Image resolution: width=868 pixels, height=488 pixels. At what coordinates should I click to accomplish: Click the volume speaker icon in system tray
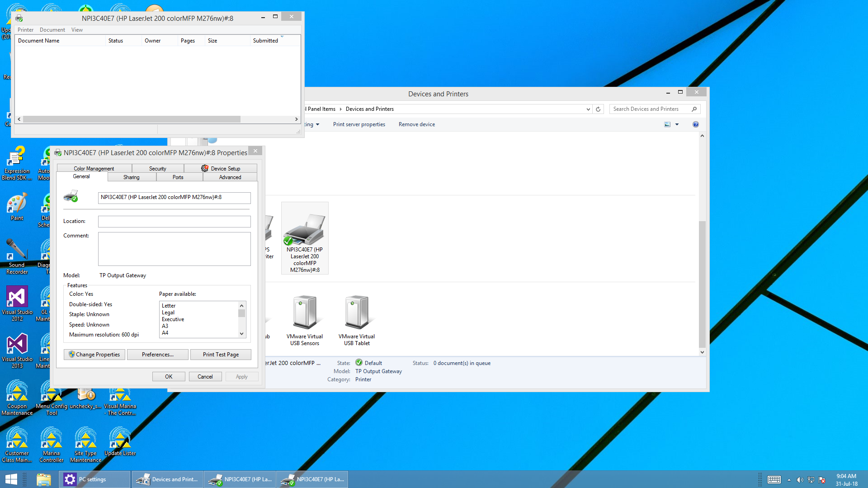799,479
